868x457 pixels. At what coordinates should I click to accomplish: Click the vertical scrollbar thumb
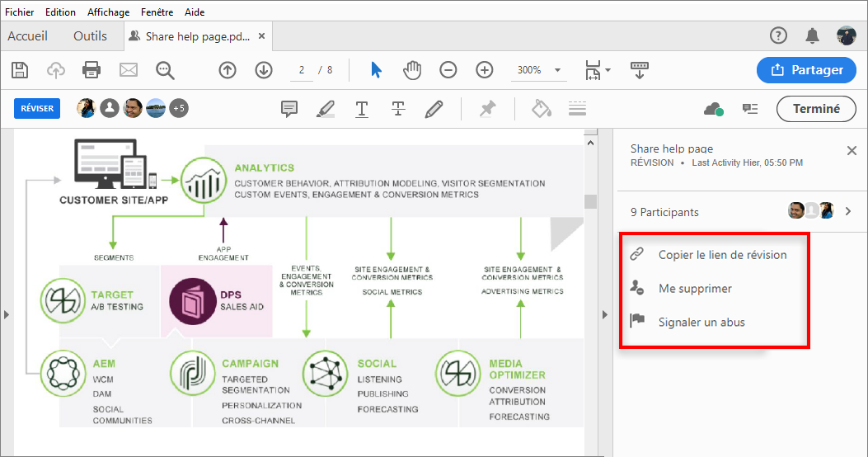[591, 201]
